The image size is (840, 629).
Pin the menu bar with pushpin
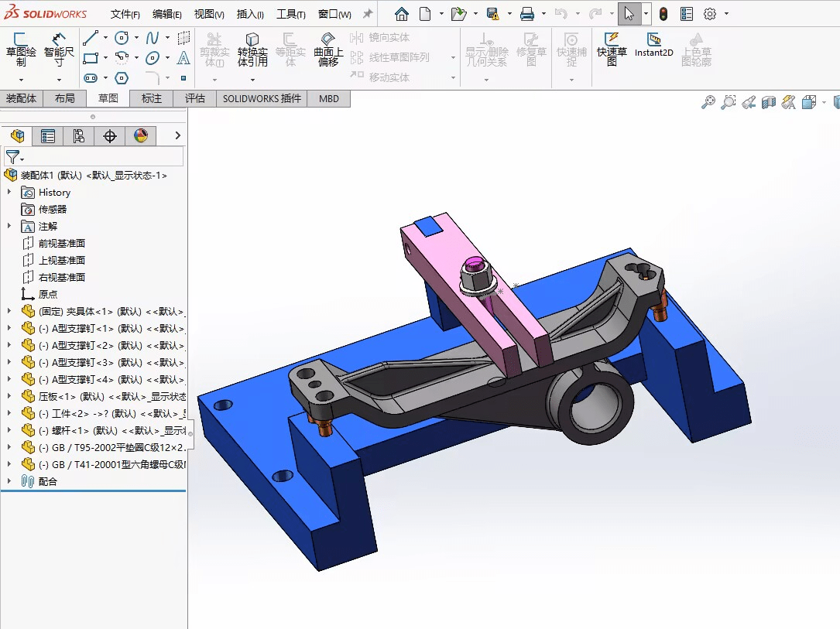(368, 14)
